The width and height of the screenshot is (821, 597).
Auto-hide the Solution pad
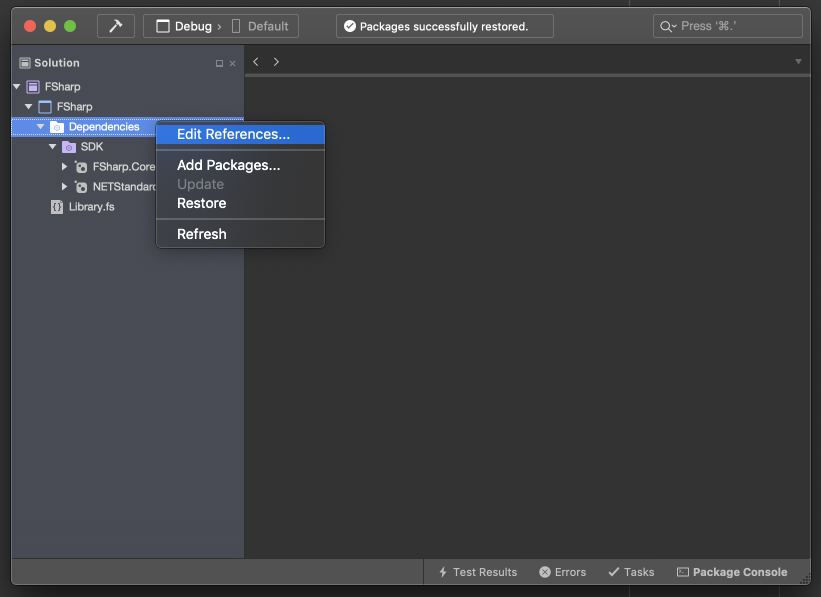219,63
